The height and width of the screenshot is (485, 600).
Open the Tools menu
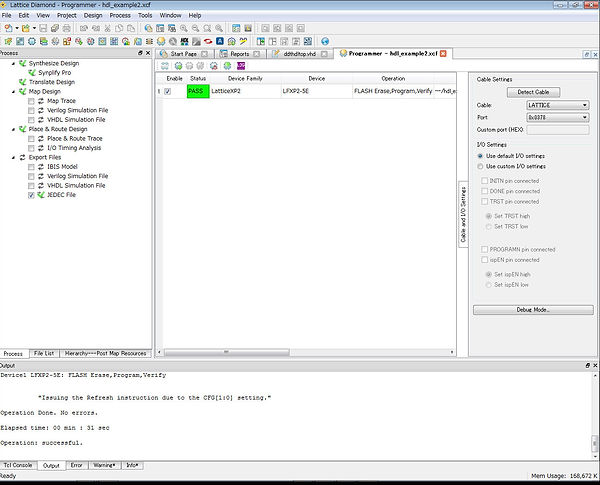145,16
